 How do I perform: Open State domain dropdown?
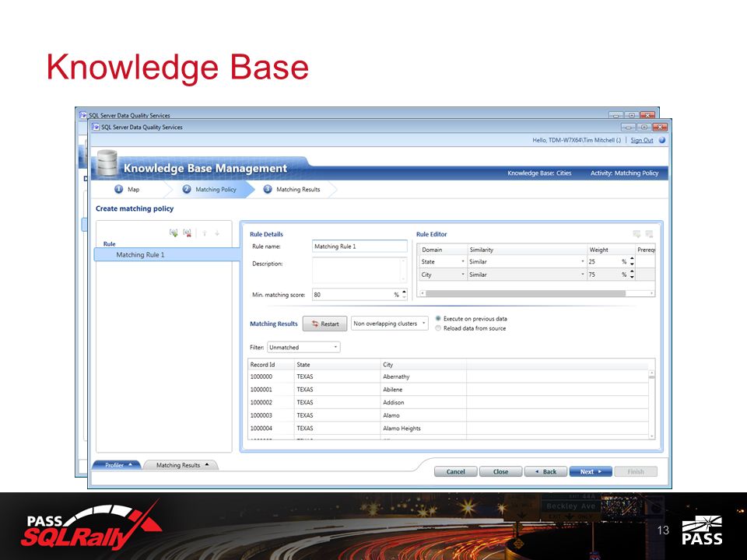(x=462, y=261)
